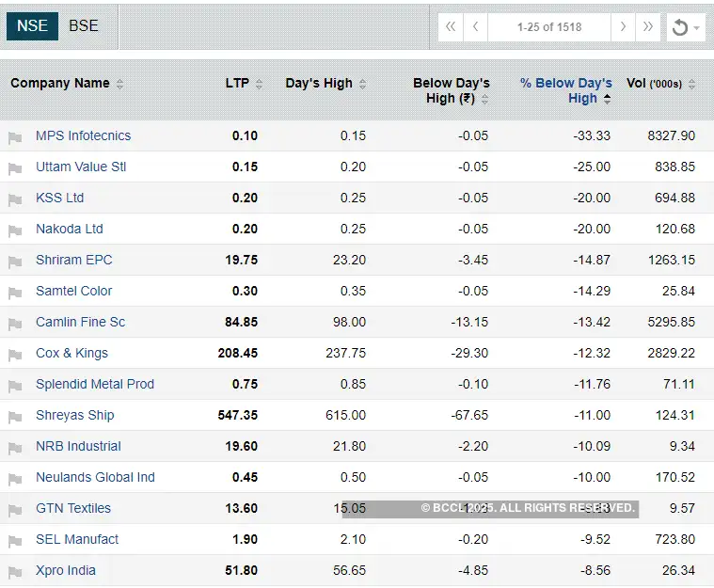
Task: Click the % Below Day's High header
Action: tap(566, 90)
